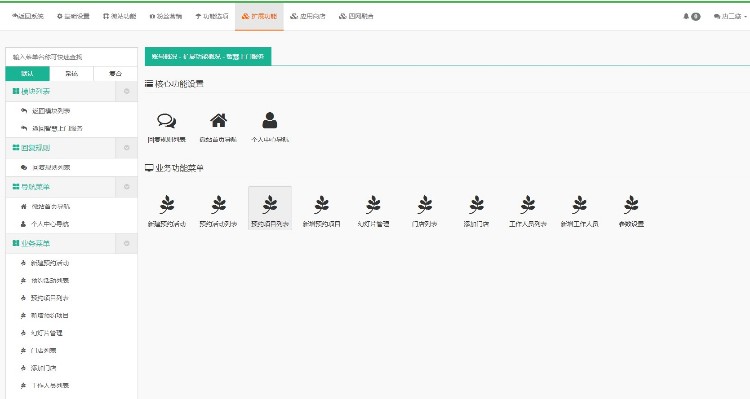Image resolution: width=750 pixels, height=399 pixels.
Task: Click 返回智慧上门服务 in the sidebar
Action: 57,128
